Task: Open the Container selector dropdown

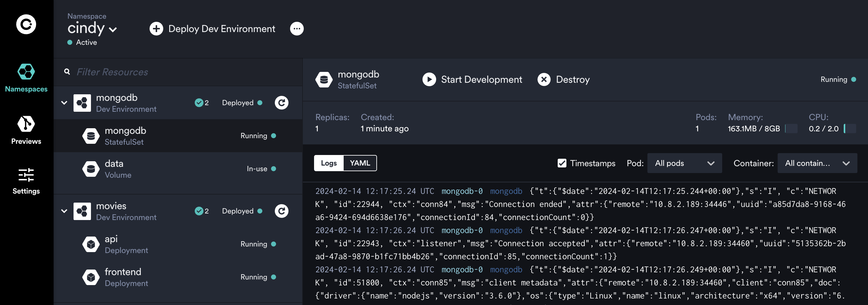Action: click(x=817, y=163)
